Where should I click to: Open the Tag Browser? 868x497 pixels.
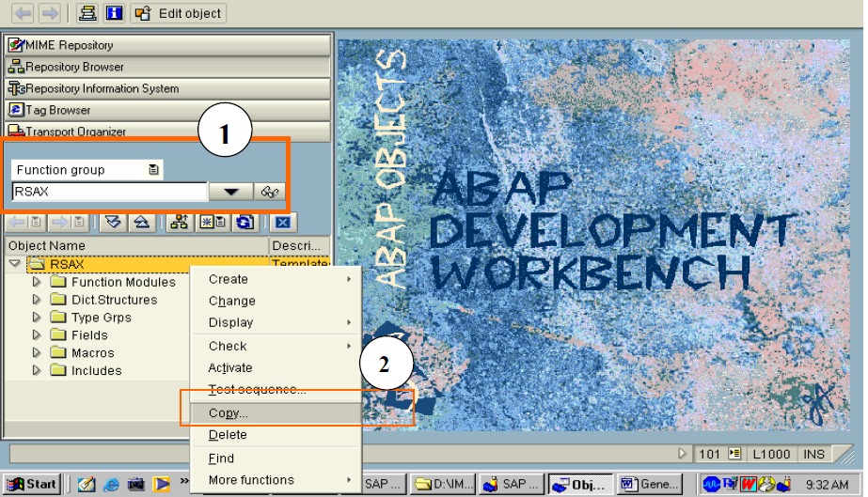click(167, 110)
